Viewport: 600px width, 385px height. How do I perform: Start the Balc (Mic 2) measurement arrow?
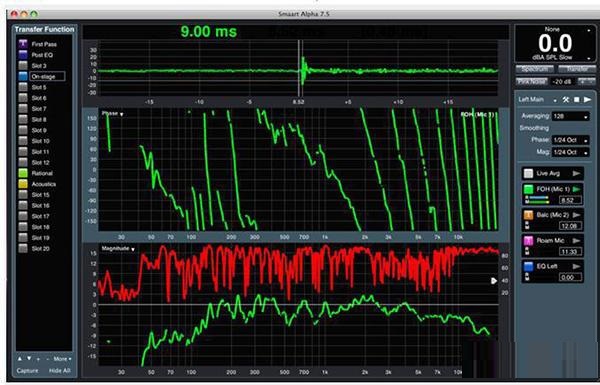[x=576, y=215]
